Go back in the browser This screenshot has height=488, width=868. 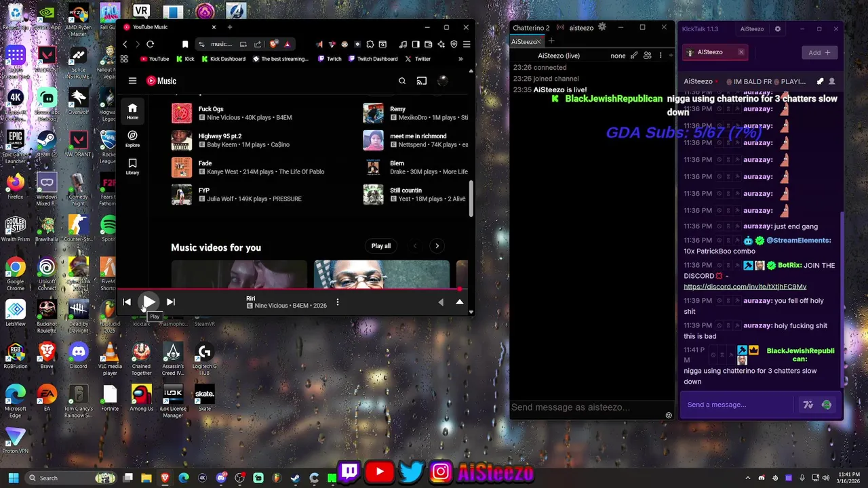point(125,44)
